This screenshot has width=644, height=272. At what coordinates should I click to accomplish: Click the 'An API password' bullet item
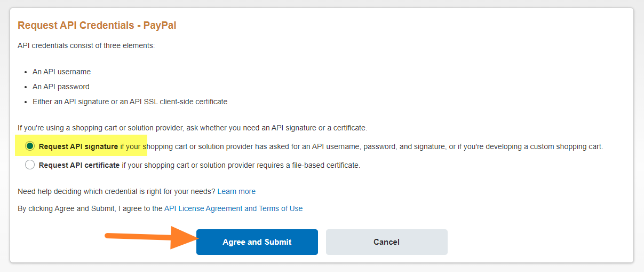[61, 87]
